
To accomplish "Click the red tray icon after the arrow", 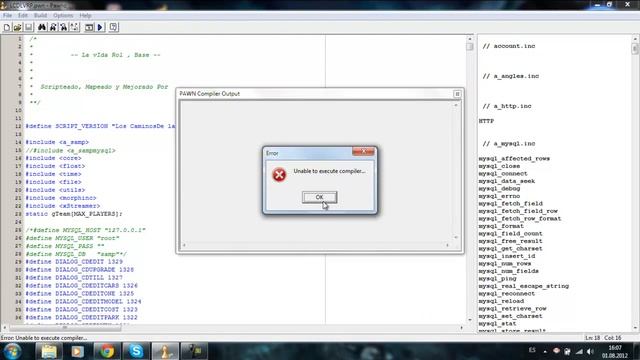I will pos(556,351).
